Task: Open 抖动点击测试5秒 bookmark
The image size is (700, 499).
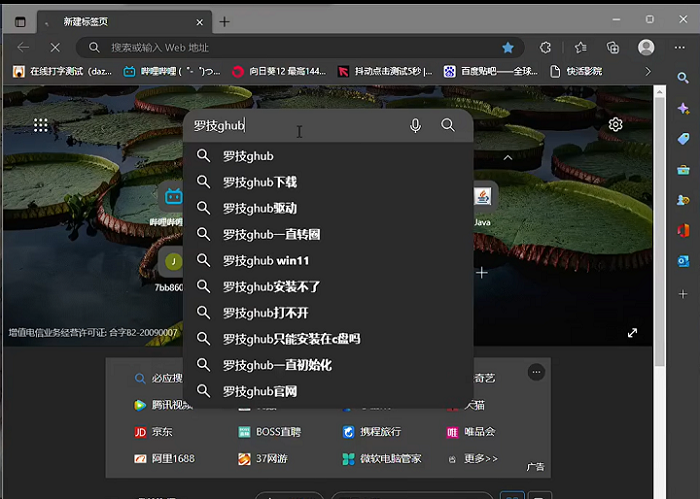Action: [x=385, y=71]
